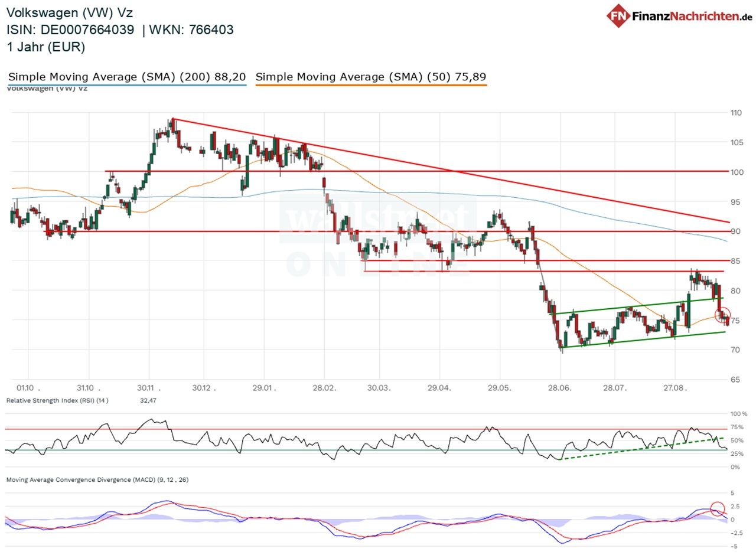Click the 1 Jahr (EUR) label
The image size is (756, 555).
(45, 47)
